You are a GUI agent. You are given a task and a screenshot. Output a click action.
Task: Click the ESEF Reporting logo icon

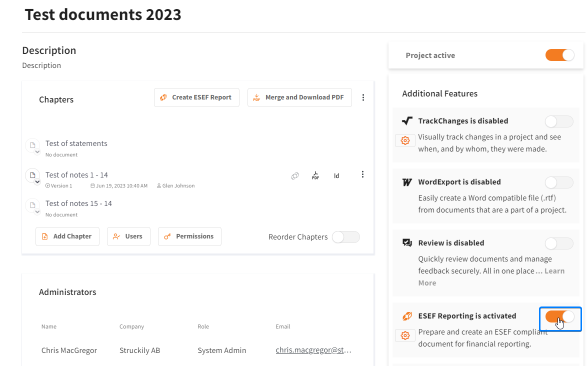(407, 316)
